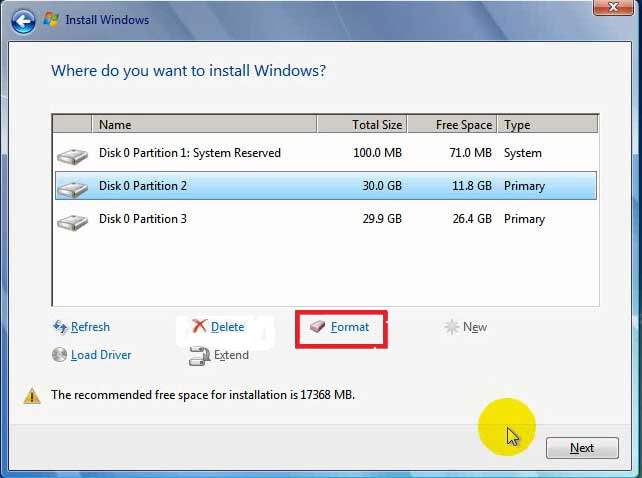Sort by Total Size column header

[x=362, y=125]
